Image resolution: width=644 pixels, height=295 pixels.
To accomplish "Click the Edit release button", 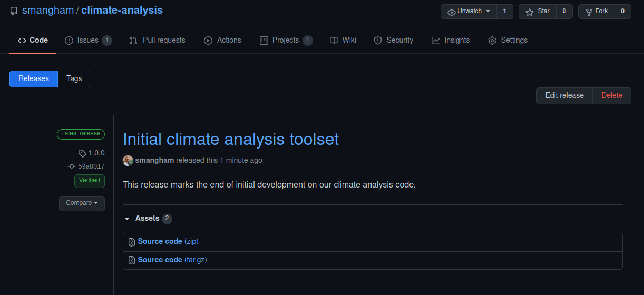I will tap(564, 96).
